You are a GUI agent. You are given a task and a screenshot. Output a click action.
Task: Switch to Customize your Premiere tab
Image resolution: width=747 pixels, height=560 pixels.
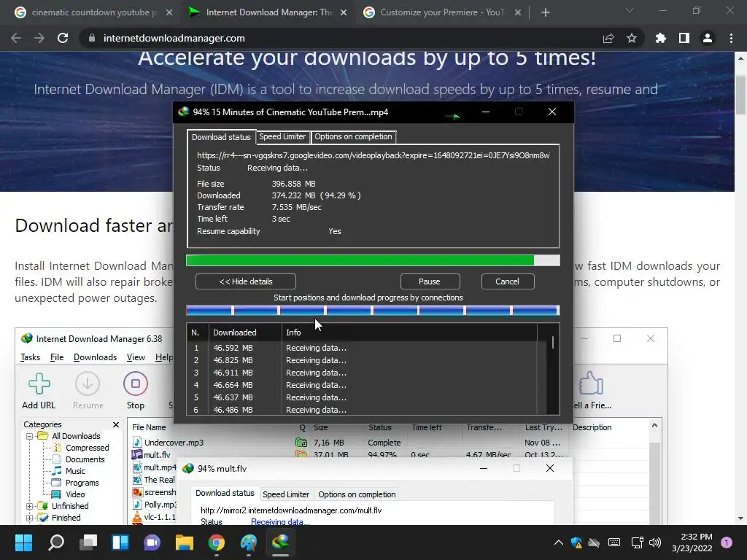[x=443, y=12]
